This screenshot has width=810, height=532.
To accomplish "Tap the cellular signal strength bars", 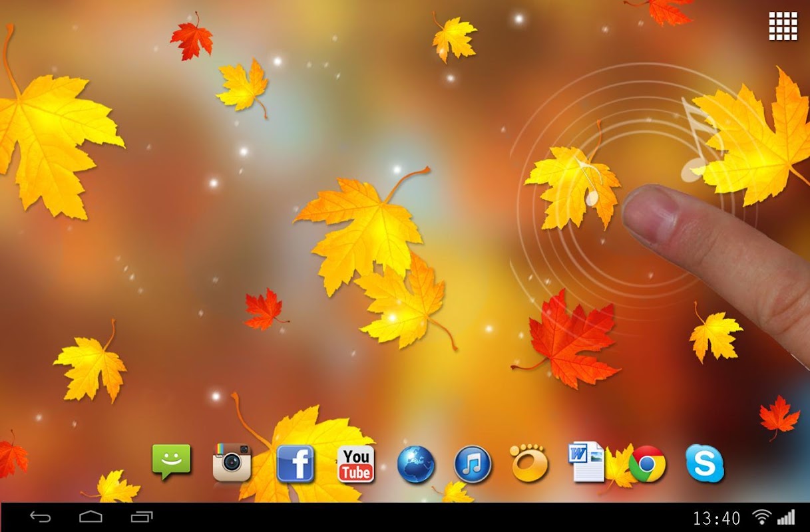I will point(786,517).
